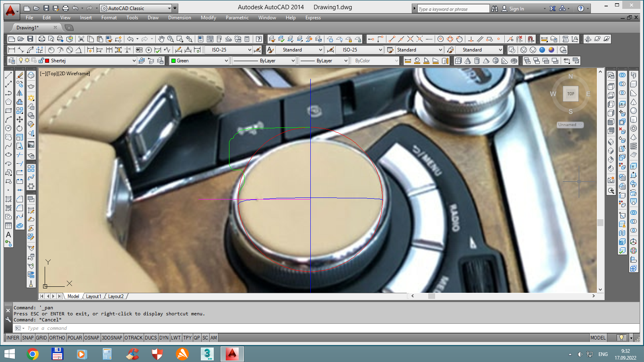Select the Rectangle draw tool
644x362 pixels.
click(8, 111)
